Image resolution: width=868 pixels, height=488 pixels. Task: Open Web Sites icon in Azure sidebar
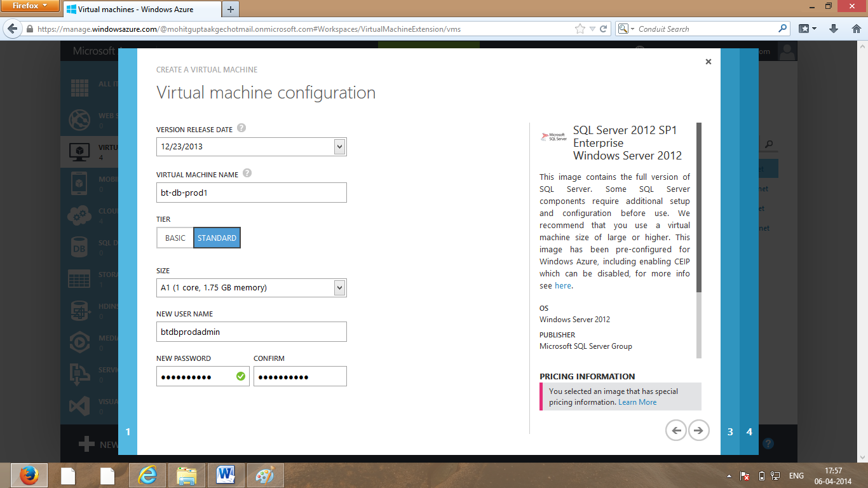click(79, 120)
